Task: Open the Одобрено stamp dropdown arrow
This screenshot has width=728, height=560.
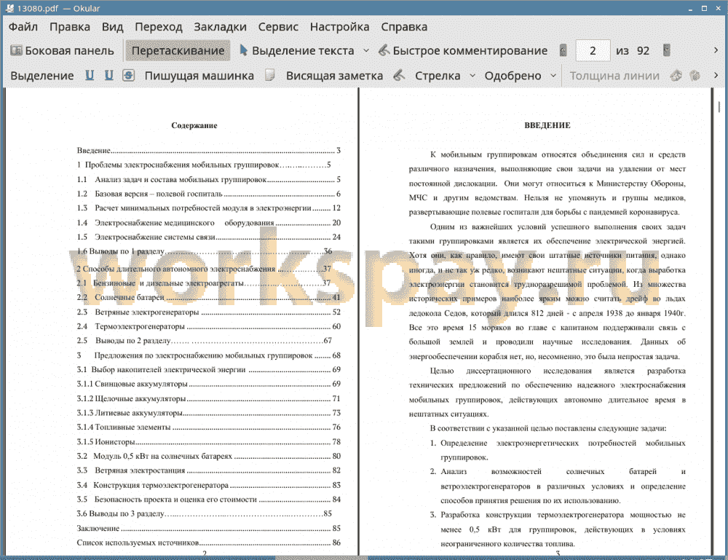Action: pyautogui.click(x=553, y=76)
